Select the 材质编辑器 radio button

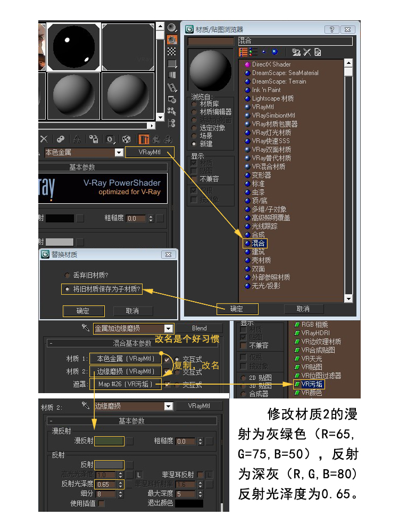click(x=194, y=112)
